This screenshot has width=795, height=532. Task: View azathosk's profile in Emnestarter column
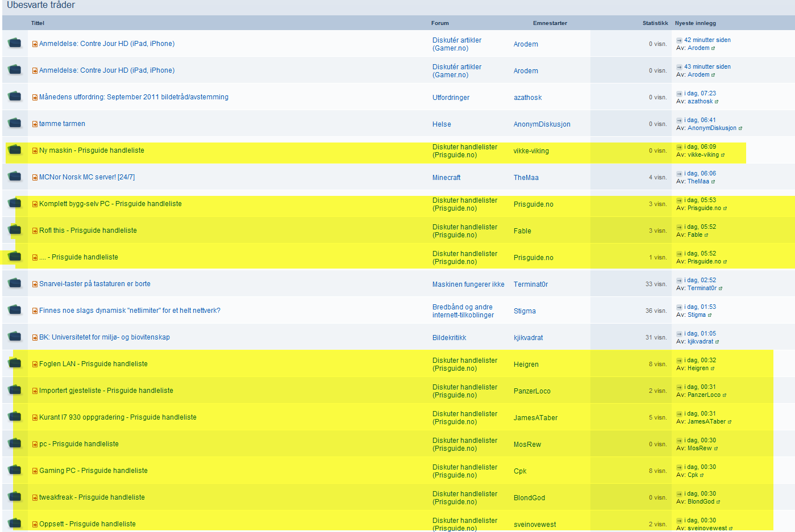tap(527, 98)
